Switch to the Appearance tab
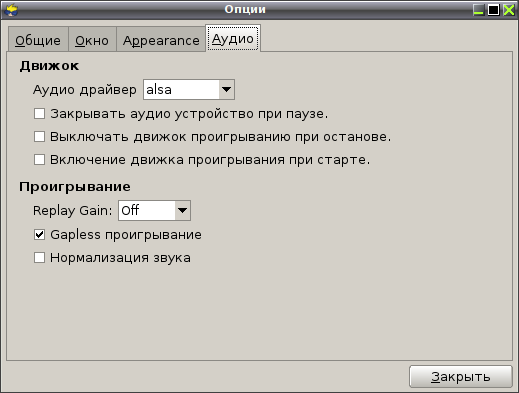Image resolution: width=519 pixels, height=393 pixels. click(161, 40)
